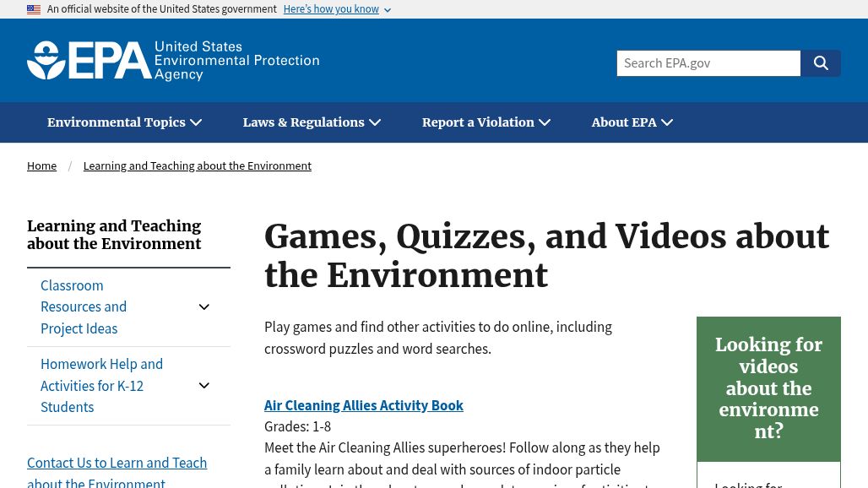Click the chevron beside Report a Violation
Screen dimensions: 868x488
(544, 122)
